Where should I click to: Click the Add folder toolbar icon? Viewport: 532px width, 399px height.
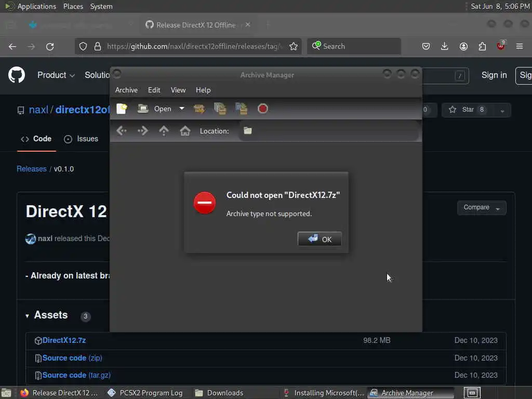(241, 109)
